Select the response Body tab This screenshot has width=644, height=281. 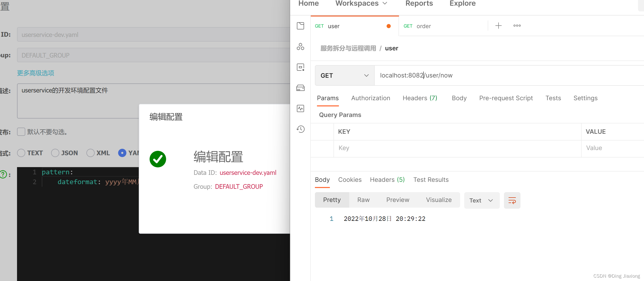pos(322,180)
